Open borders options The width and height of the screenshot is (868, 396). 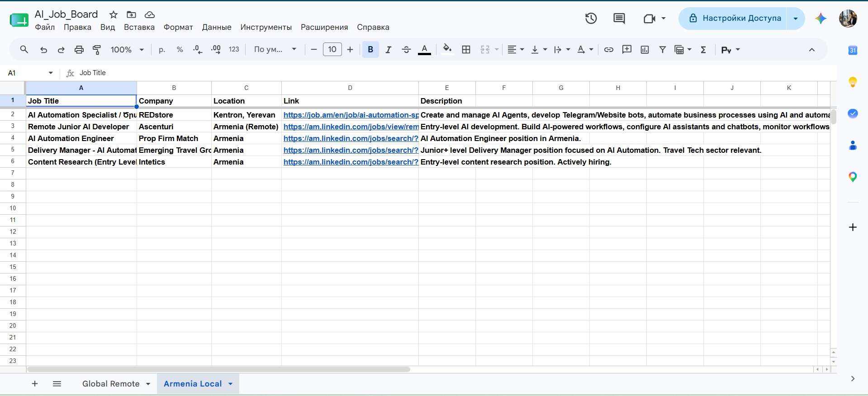(466, 50)
